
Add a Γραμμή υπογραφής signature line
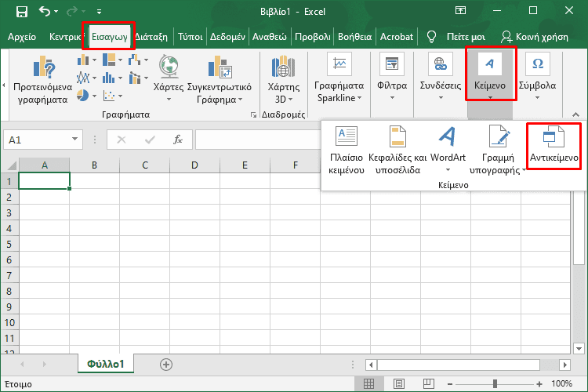tap(498, 151)
